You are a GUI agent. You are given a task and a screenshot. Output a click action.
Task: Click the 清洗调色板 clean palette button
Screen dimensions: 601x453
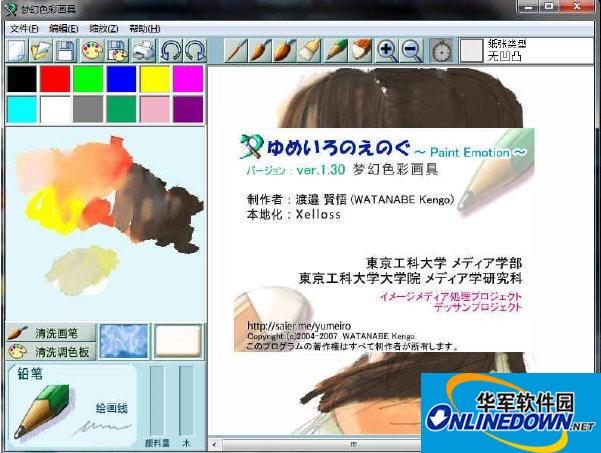tap(51, 351)
